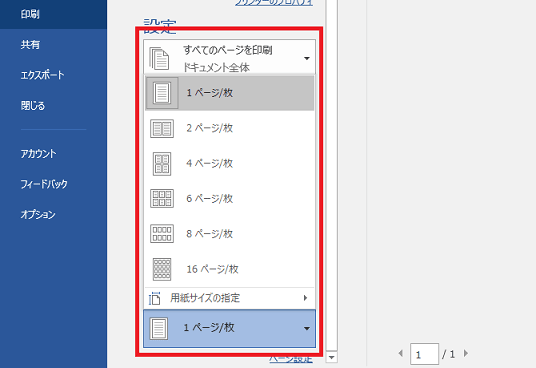
Task: Select the 2 ページ/枚 layout icon
Action: click(x=162, y=128)
